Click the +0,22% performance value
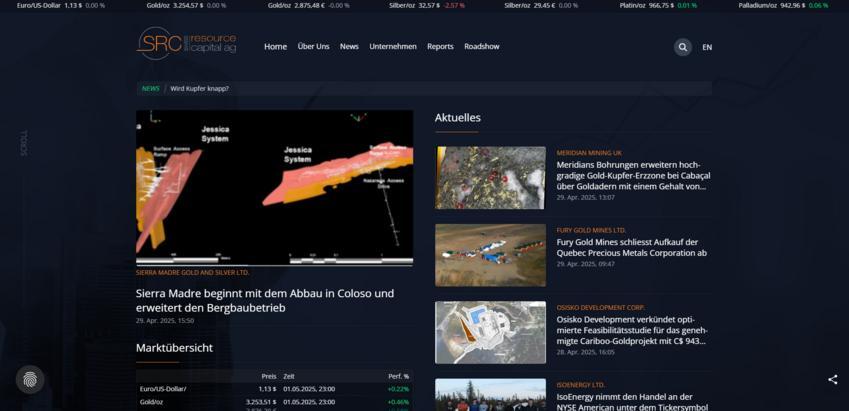 [x=398, y=389]
